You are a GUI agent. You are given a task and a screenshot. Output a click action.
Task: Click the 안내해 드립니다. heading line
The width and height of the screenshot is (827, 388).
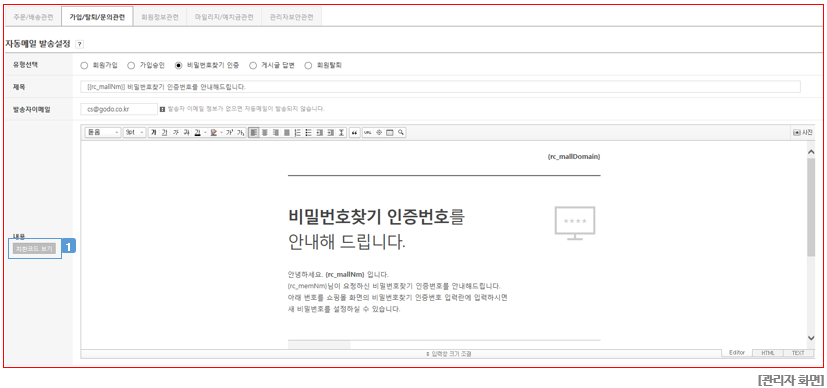347,242
